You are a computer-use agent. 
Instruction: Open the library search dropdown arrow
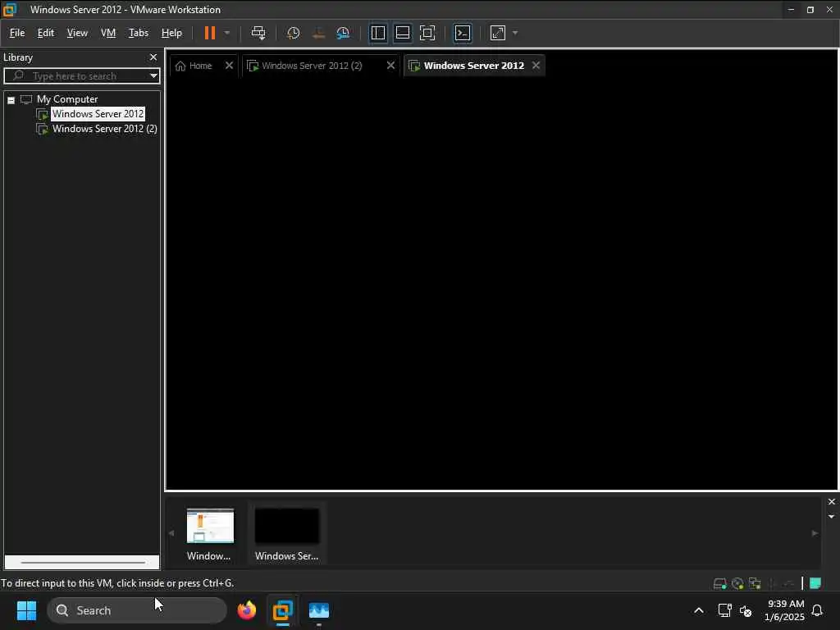click(153, 75)
